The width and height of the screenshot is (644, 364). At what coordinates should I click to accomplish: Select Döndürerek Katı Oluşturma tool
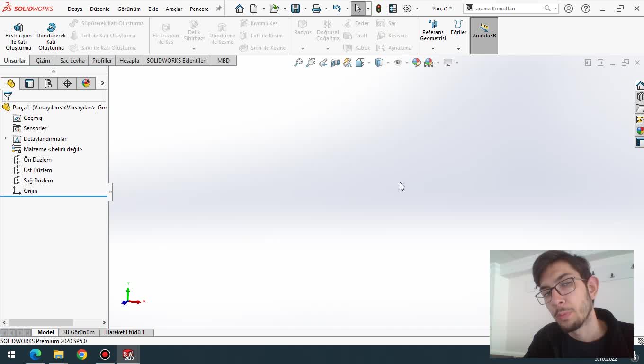coord(51,36)
